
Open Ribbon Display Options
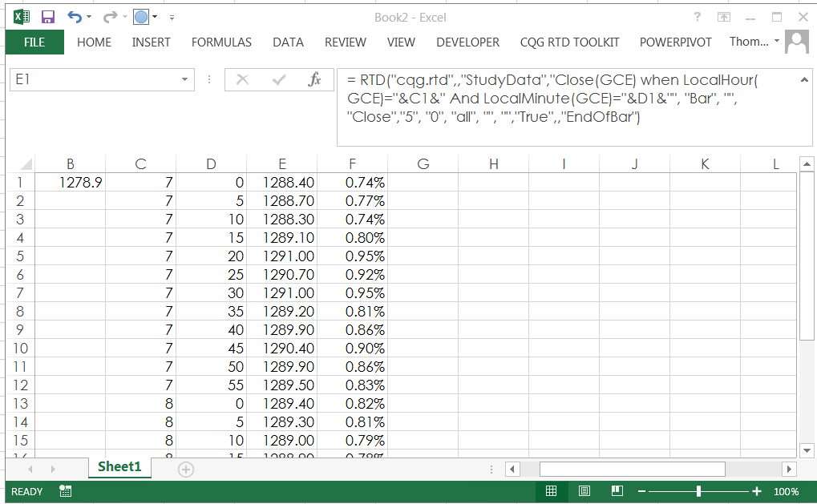tap(724, 17)
